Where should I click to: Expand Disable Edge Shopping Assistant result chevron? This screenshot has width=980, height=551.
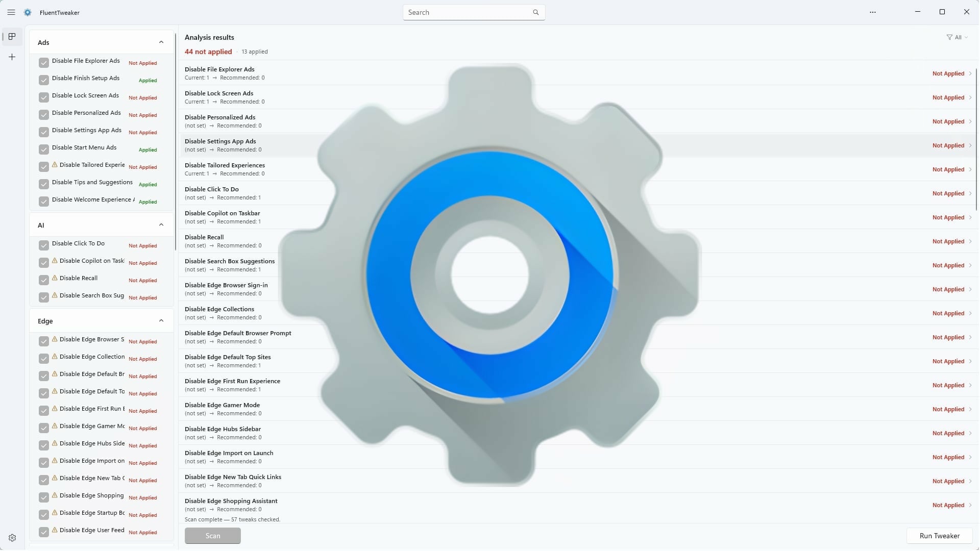tap(970, 505)
